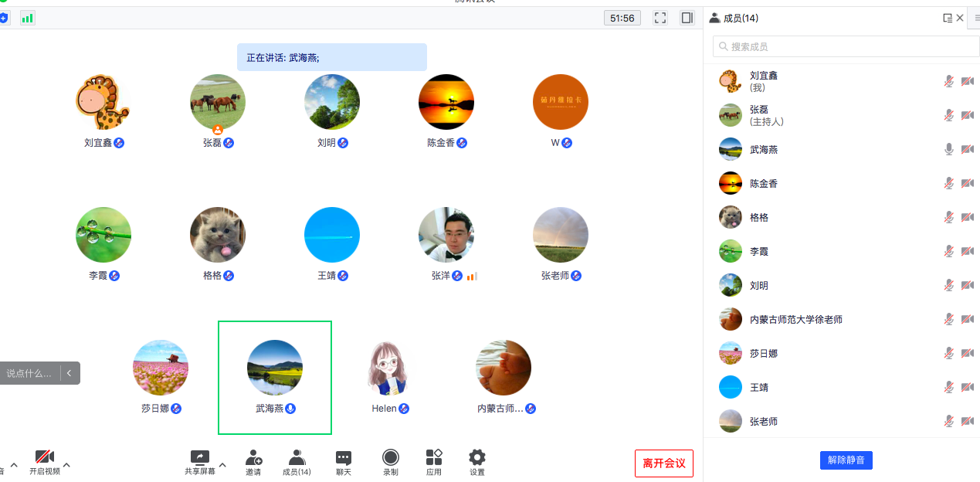Start recording with the 录制 icon
The image size is (980, 482).
click(391, 457)
